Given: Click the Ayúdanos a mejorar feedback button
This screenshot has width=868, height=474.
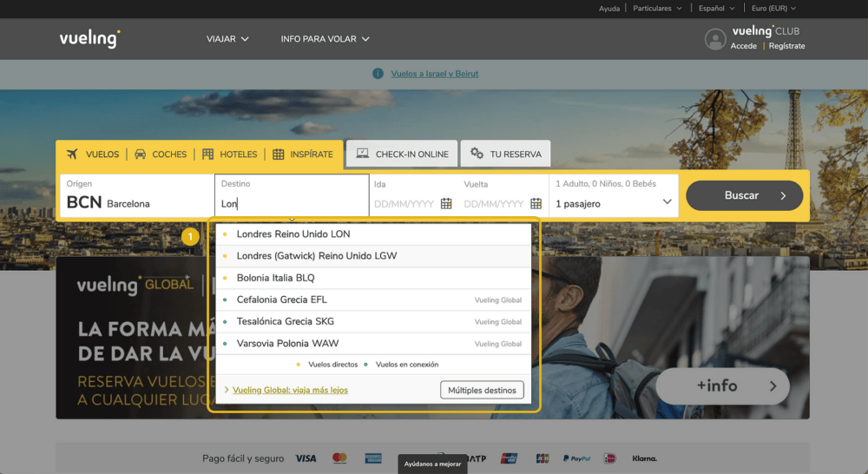Looking at the screenshot, I should [432, 464].
